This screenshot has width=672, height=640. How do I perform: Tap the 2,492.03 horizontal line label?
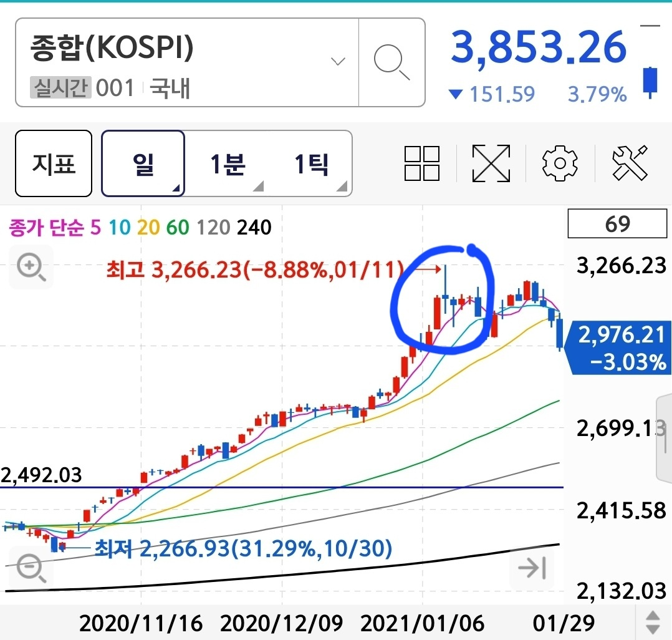pos(41,475)
